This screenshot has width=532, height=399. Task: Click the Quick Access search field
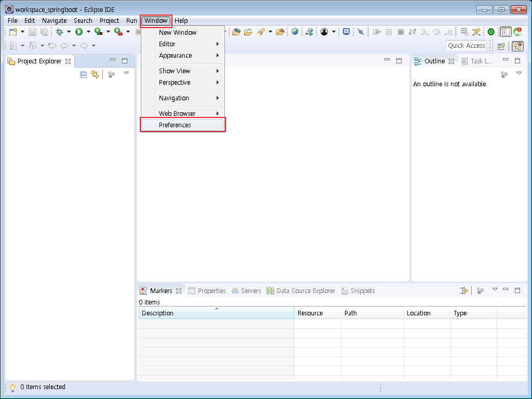point(466,46)
